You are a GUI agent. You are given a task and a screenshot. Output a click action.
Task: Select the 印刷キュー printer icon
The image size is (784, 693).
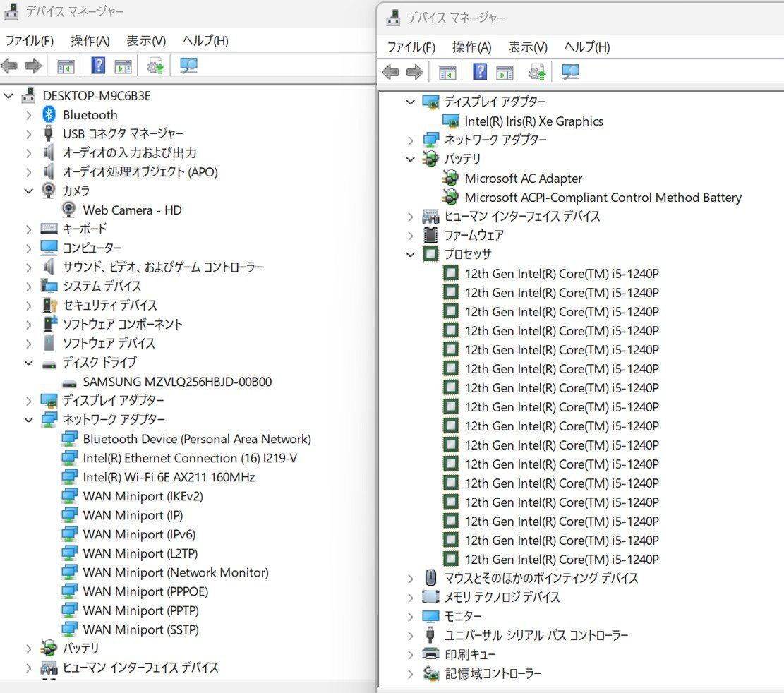(x=430, y=653)
